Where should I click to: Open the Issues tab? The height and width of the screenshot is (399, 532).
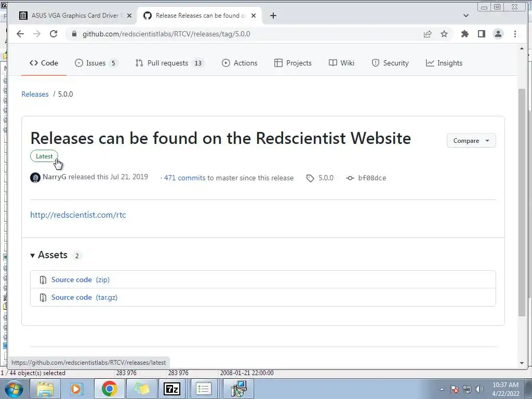96,63
